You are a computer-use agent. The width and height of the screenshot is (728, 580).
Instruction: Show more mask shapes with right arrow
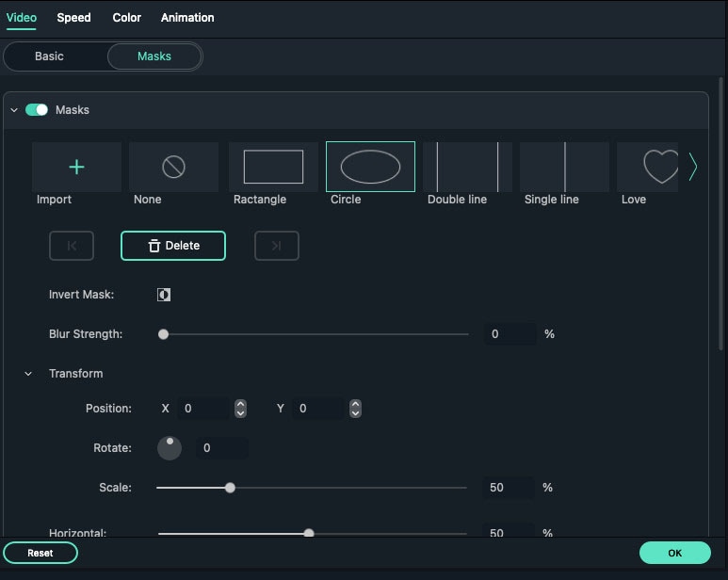click(x=693, y=167)
